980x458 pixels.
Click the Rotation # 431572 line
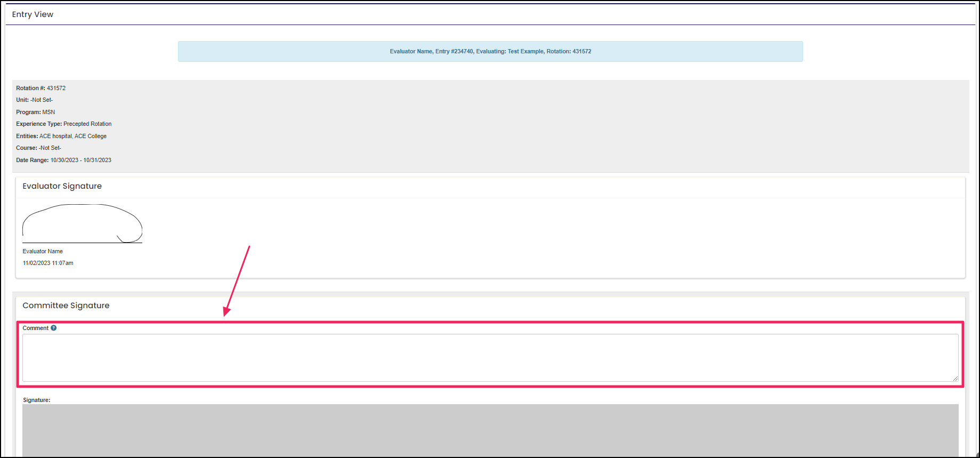(x=41, y=88)
